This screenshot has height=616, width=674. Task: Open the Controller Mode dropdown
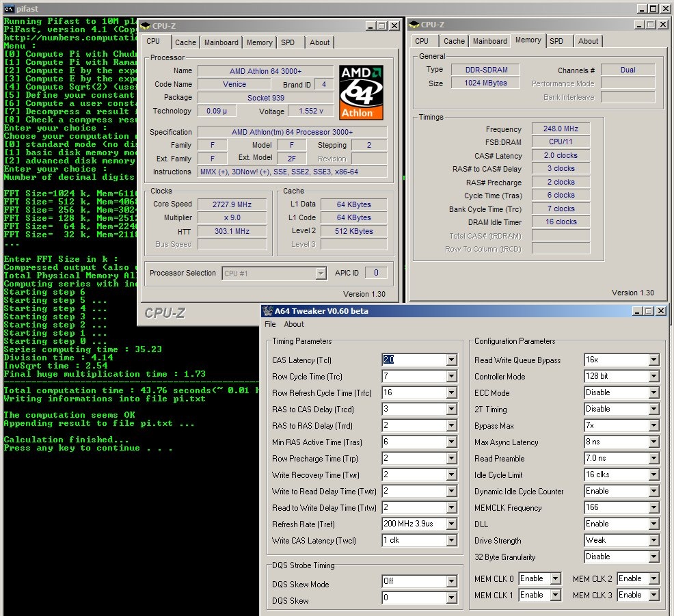(653, 376)
